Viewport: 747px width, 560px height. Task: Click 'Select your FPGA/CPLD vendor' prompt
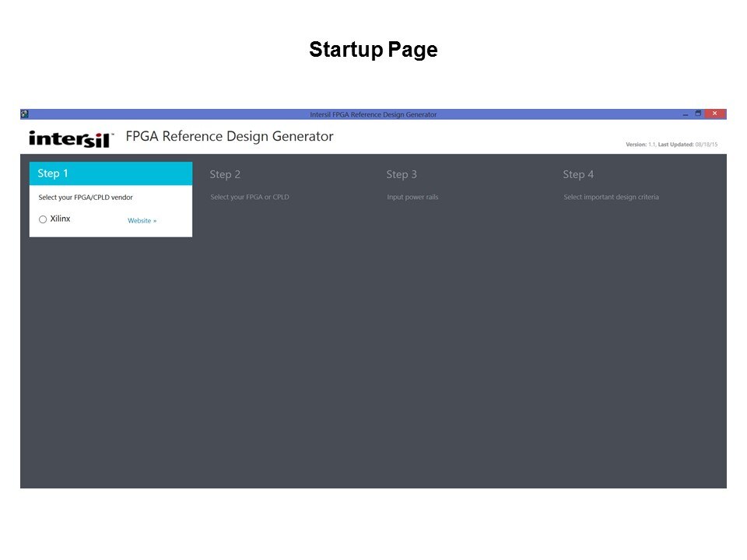coord(86,198)
